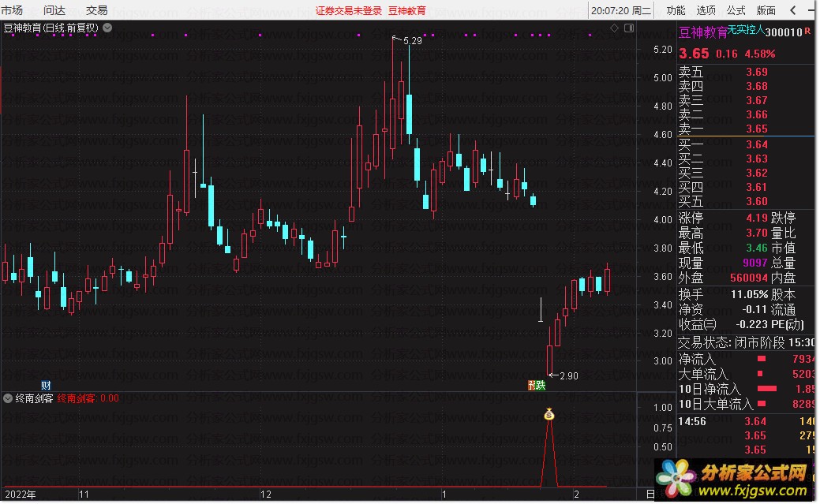Click the 最低 3.46 value
Image resolution: width=820 pixels, height=504 pixels.
757,248
